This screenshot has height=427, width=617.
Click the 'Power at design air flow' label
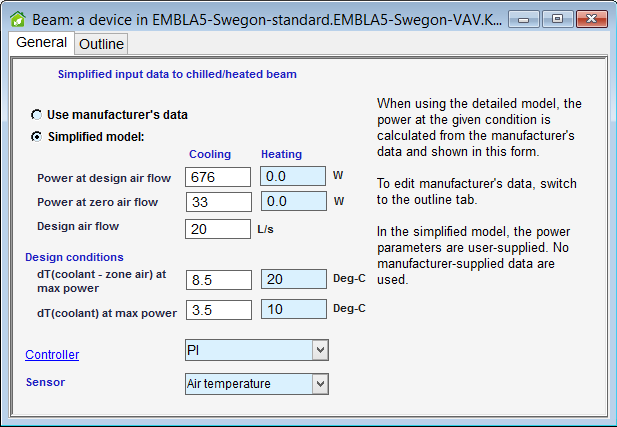coord(104,178)
